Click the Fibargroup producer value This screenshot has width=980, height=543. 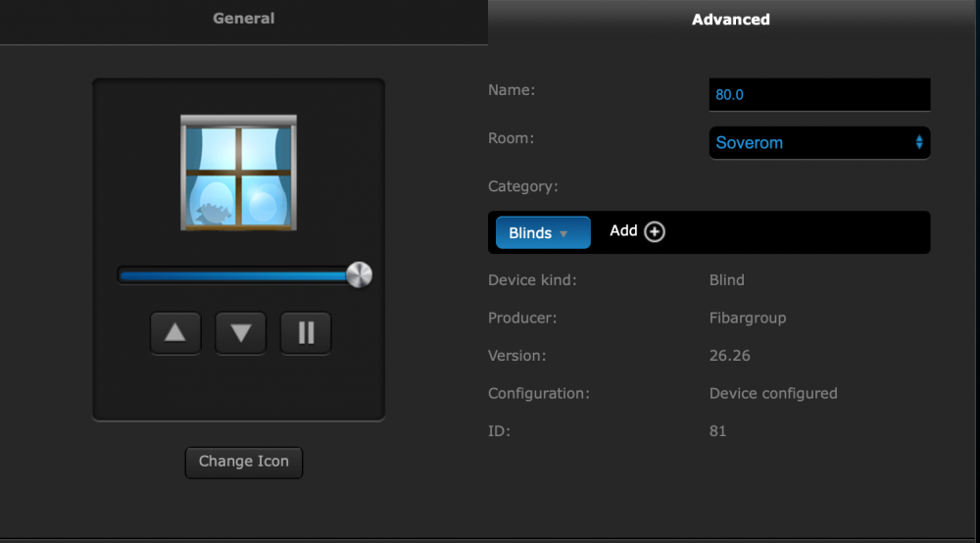pyautogui.click(x=748, y=319)
